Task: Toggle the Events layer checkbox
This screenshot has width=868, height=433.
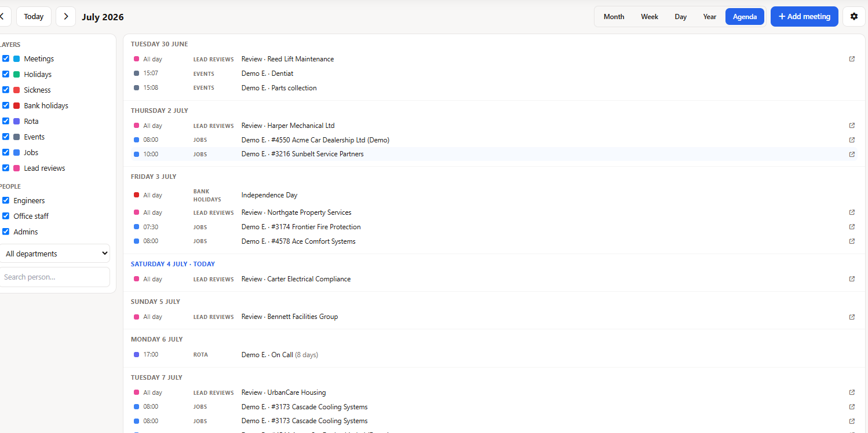Action: pos(6,137)
